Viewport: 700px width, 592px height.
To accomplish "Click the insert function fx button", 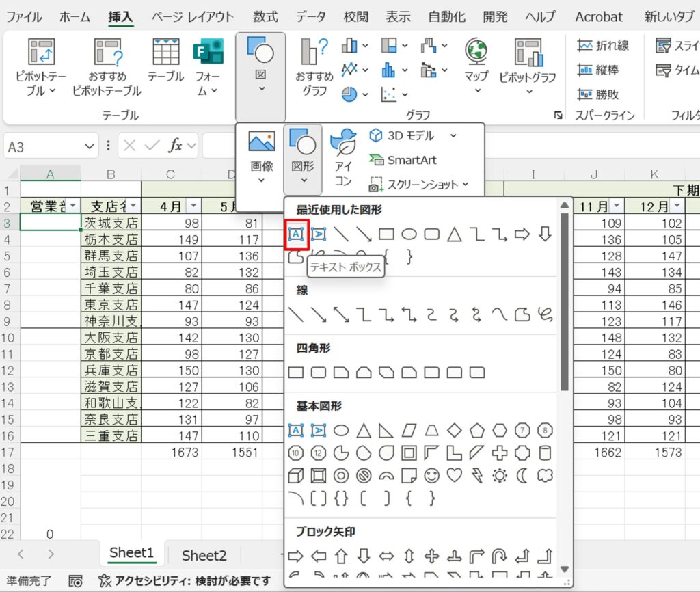I will pos(175,146).
